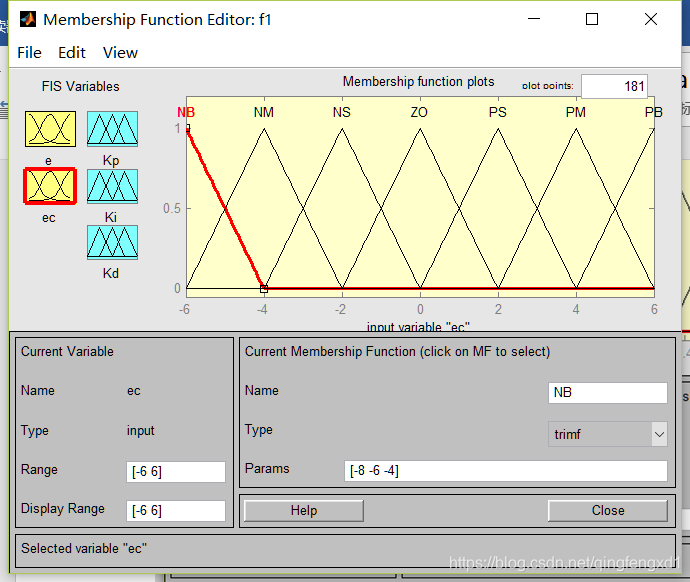Select the input variable e icon
The height and width of the screenshot is (582, 690).
[x=50, y=129]
